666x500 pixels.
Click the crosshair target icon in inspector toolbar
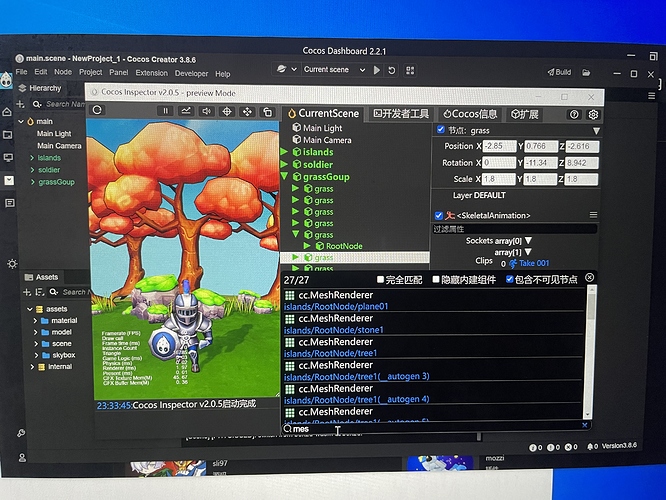[227, 112]
